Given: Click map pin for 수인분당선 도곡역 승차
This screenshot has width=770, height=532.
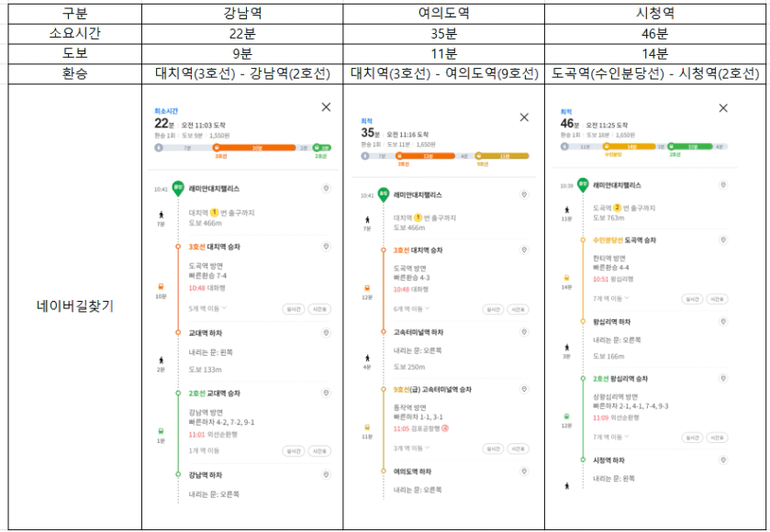Looking at the screenshot, I should [723, 240].
